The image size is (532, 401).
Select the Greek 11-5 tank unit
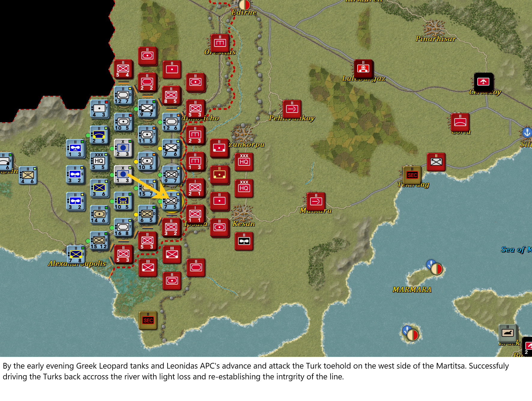pyautogui.click(x=147, y=135)
